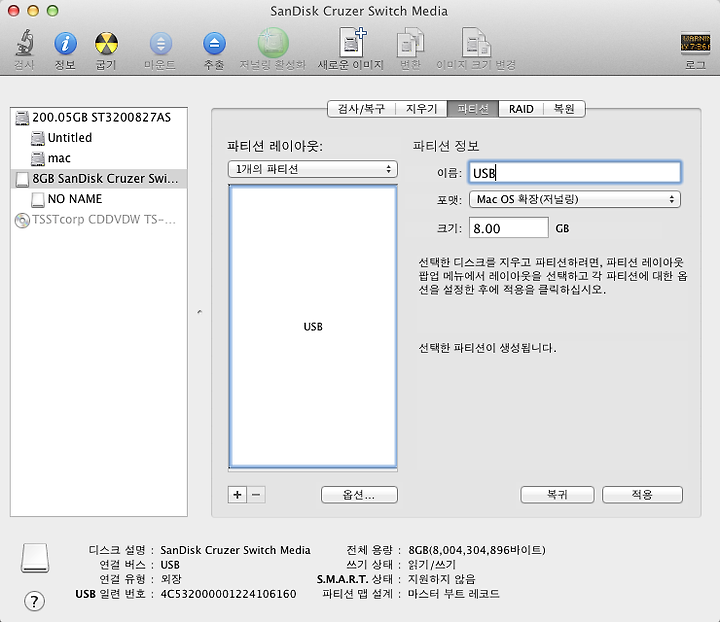Click the Untitled volume icon
Screen dimensions: 720x622
point(38,138)
